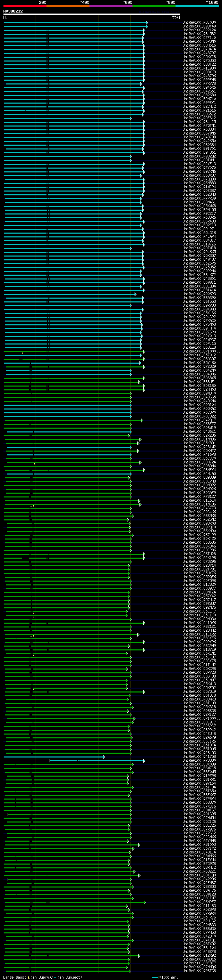Click the cyan ~100% identity color band
The image size is (222, 980).
click(x=197, y=7)
